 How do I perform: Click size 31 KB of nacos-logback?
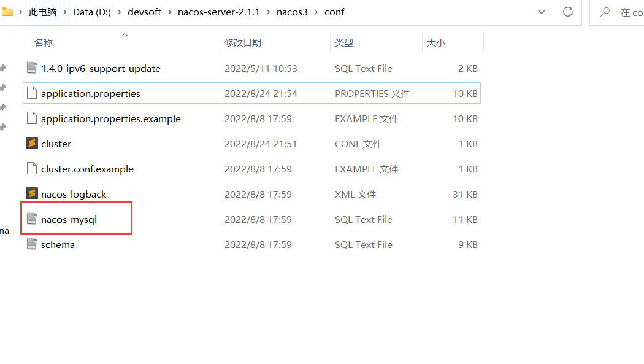pyautogui.click(x=465, y=194)
